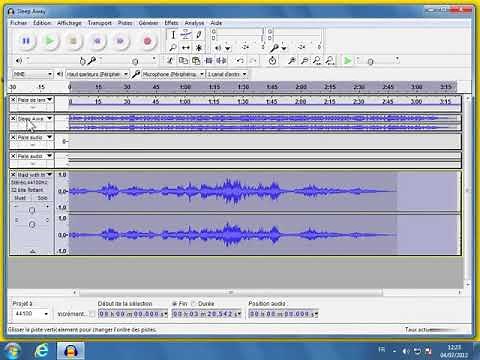Click the Zoom In icon
The width and height of the screenshot is (480, 360).
292,61
